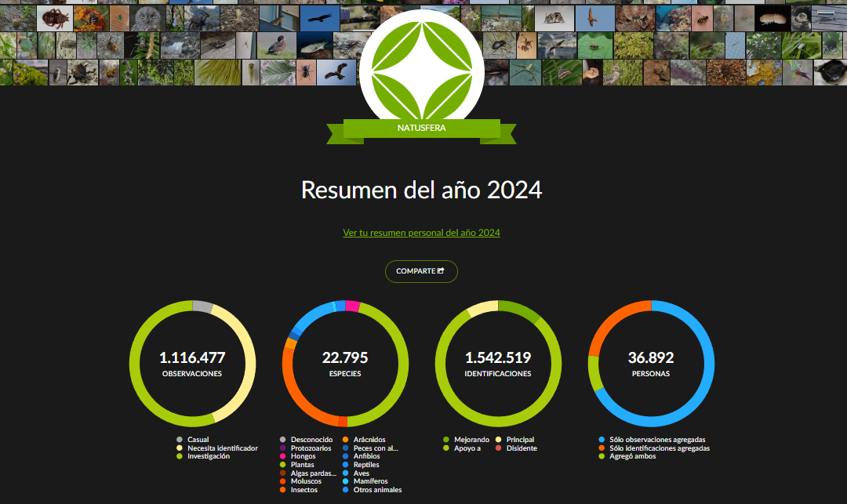The width and height of the screenshot is (847, 504).
Task: Click the Personas donut chart center
Action: pyautogui.click(x=651, y=364)
